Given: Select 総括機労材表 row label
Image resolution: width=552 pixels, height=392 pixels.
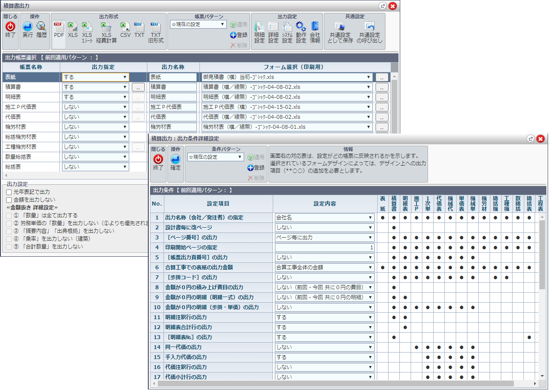Looking at the screenshot, I should point(21,137).
